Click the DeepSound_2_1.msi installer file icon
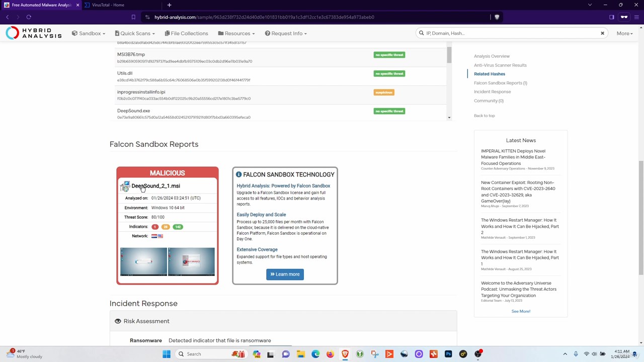This screenshot has width=644, height=362. click(125, 187)
